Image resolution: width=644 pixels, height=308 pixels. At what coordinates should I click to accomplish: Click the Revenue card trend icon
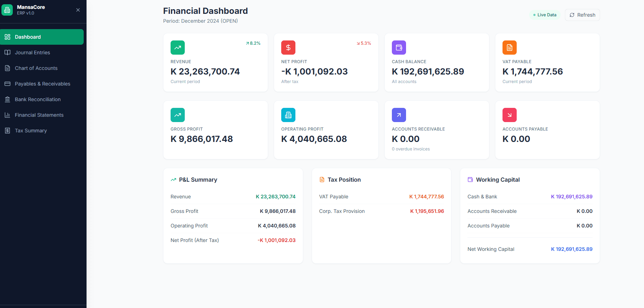pyautogui.click(x=178, y=48)
